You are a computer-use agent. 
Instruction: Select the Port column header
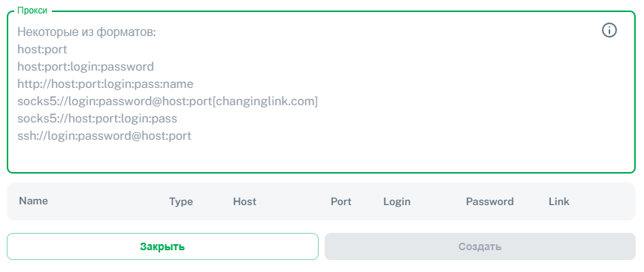[x=341, y=201]
